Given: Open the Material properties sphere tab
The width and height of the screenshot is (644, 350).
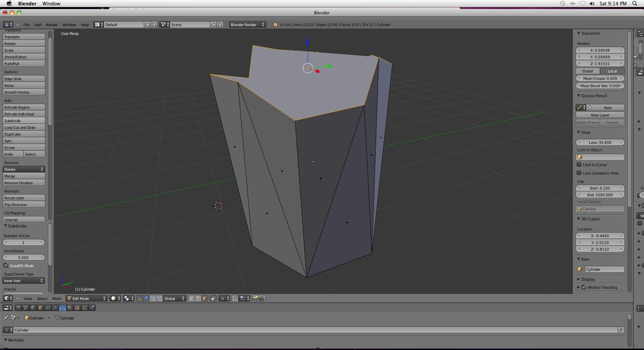Looking at the screenshot, I should (x=70, y=308).
